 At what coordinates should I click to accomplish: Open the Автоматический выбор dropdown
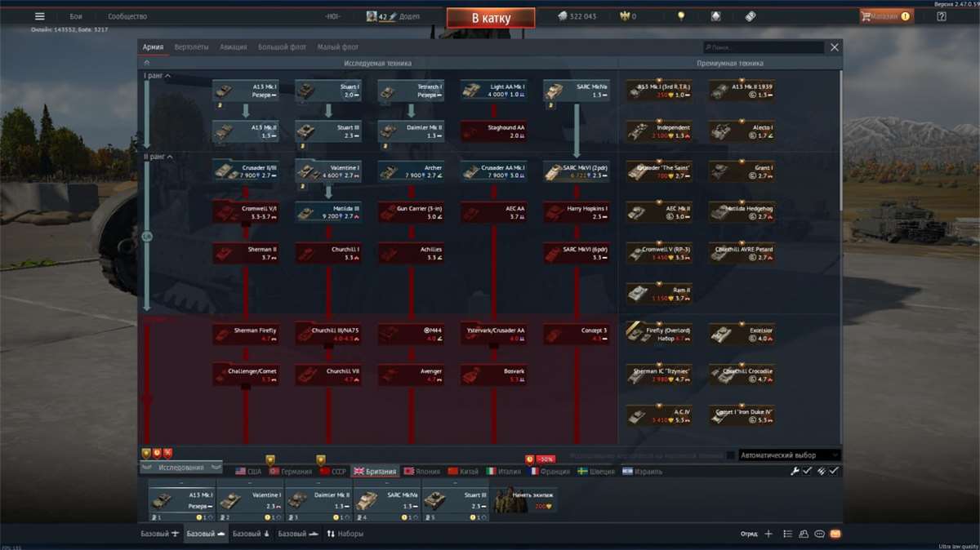pos(789,455)
